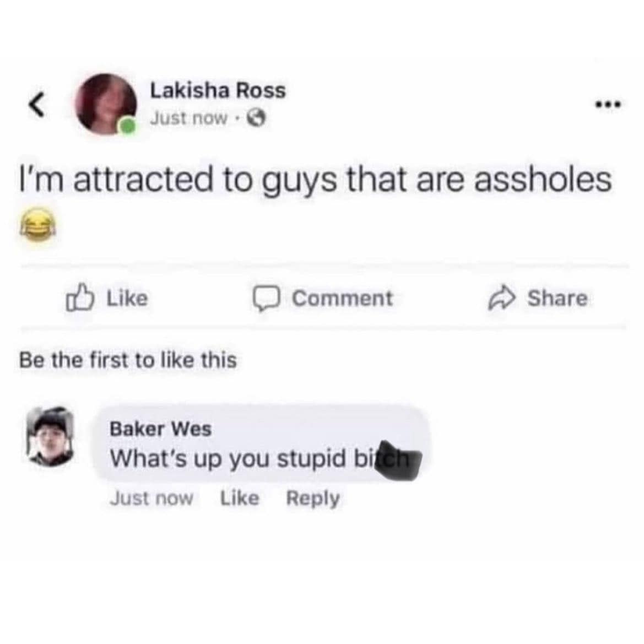Reply to Baker Wes's comment
The image size is (644, 644).
click(313, 499)
